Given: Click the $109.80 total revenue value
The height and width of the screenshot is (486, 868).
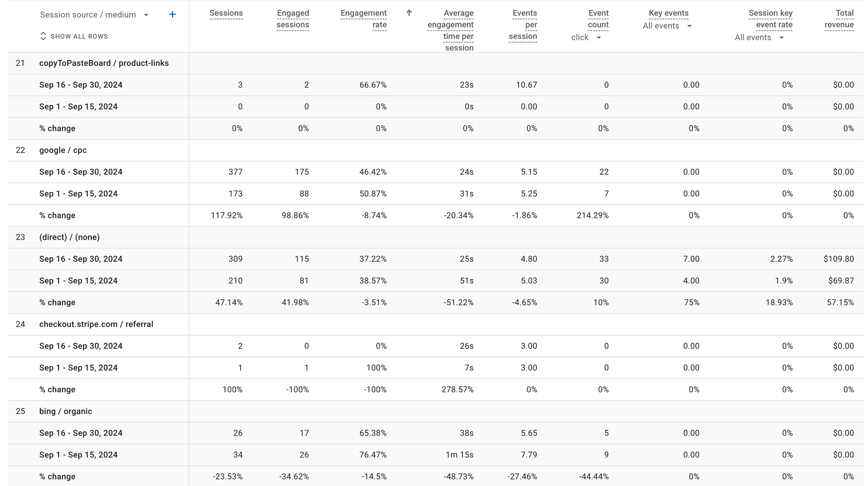Looking at the screenshot, I should 838,259.
